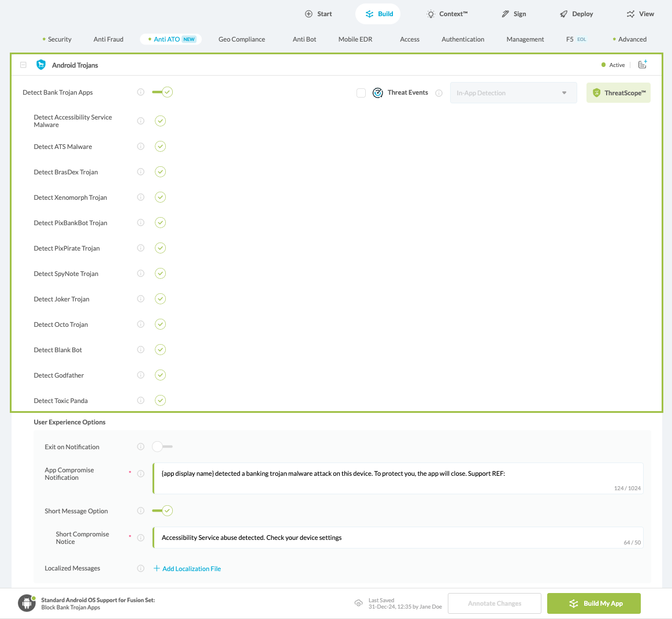The height and width of the screenshot is (619, 672).
Task: Open the annotate notes icon beside Active status
Action: coord(642,65)
